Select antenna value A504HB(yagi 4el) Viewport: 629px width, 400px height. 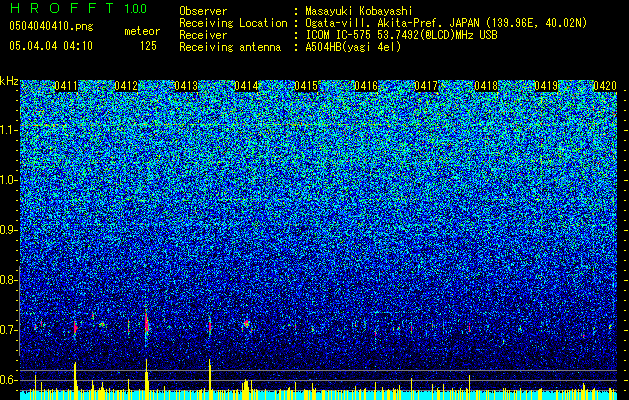(x=353, y=47)
